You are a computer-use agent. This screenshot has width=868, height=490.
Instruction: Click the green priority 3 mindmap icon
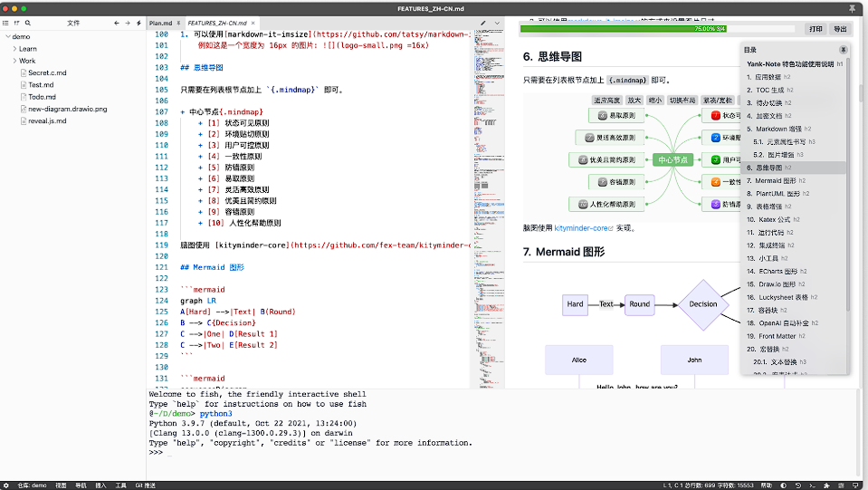[x=715, y=160]
